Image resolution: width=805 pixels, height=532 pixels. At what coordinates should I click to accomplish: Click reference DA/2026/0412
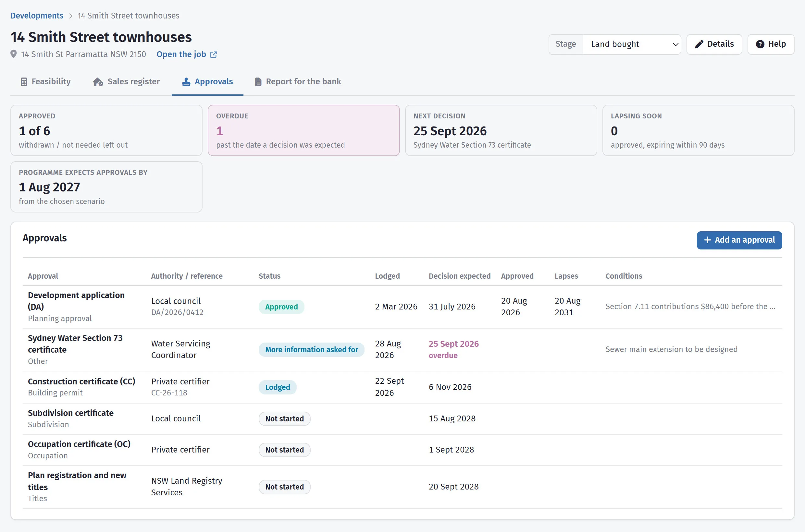click(177, 312)
